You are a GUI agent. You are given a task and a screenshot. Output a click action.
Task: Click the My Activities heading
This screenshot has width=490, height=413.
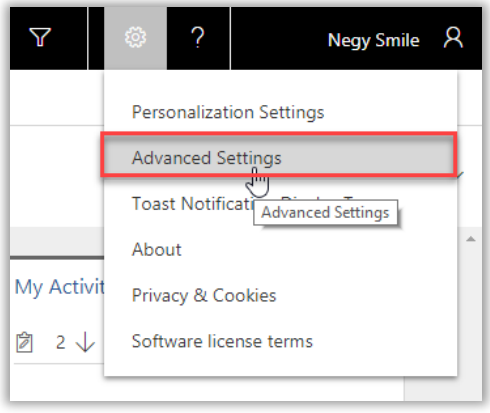[x=60, y=287]
